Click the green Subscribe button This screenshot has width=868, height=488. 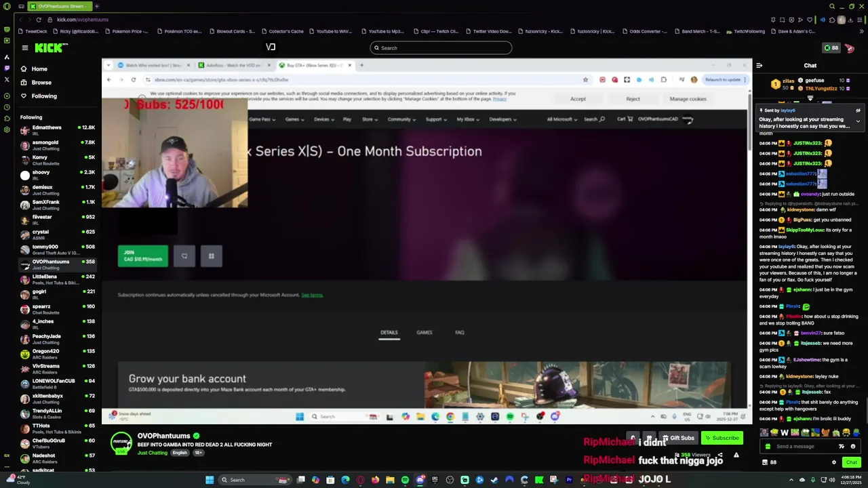click(722, 438)
